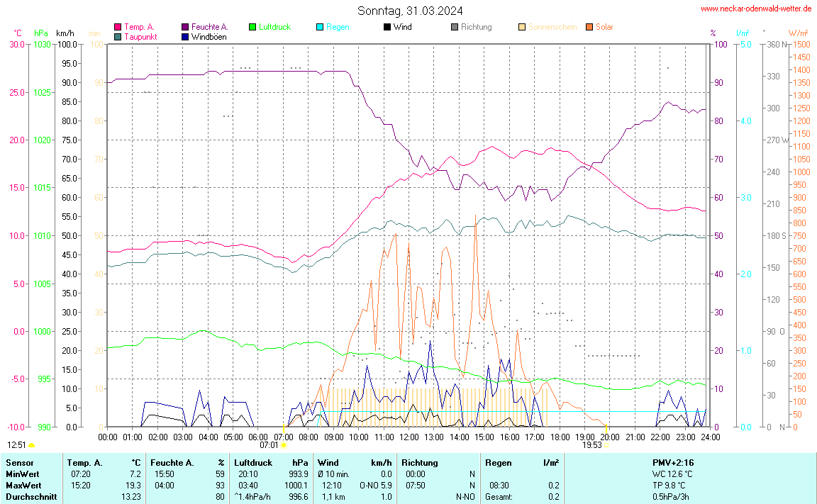This screenshot has width=817, height=504.
Task: Click the Sonnenschein legend square
Action: click(522, 27)
